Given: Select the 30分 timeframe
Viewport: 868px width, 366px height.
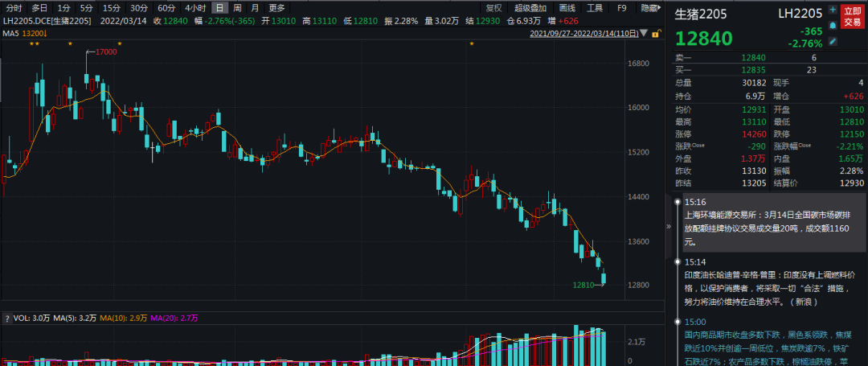Looking at the screenshot, I should 138,8.
